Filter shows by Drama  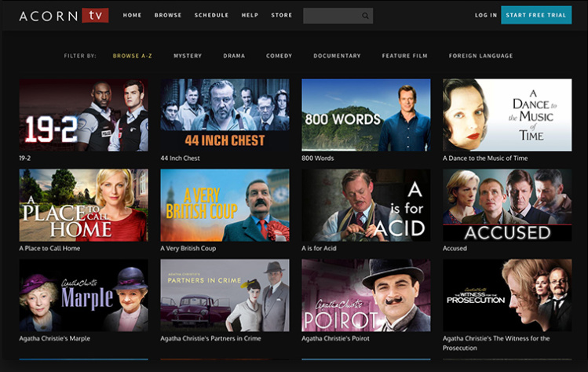click(234, 56)
